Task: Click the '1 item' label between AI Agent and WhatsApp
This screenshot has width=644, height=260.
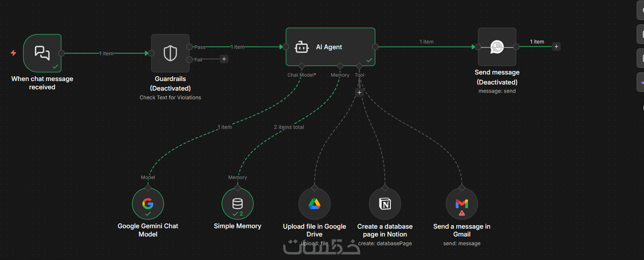Action: (427, 42)
